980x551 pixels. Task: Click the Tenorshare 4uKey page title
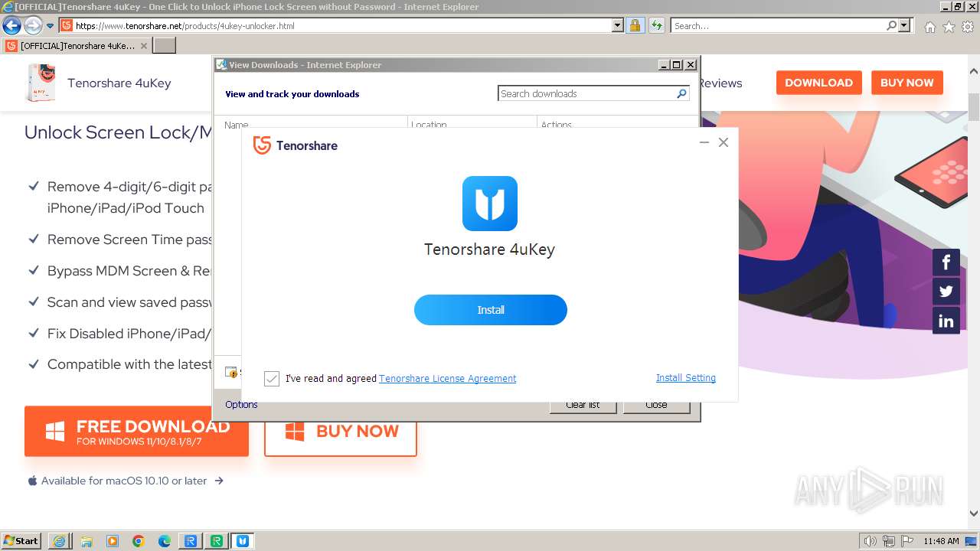[119, 83]
